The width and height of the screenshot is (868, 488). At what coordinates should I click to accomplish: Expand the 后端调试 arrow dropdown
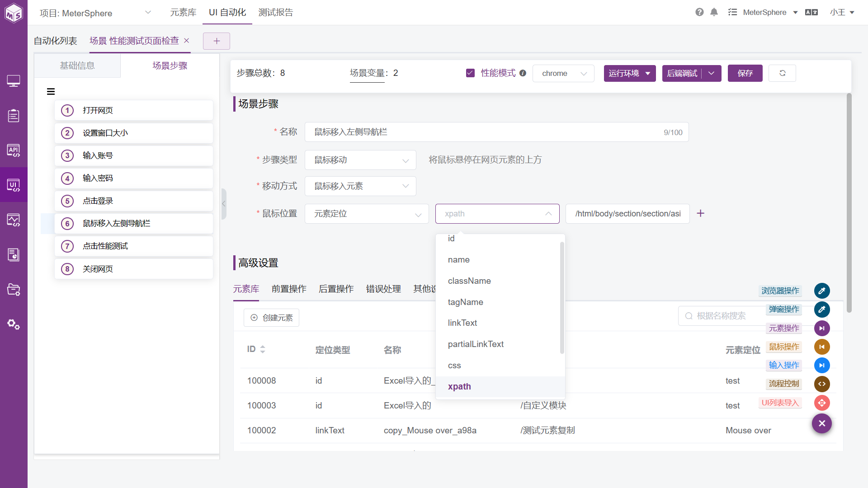pos(712,73)
